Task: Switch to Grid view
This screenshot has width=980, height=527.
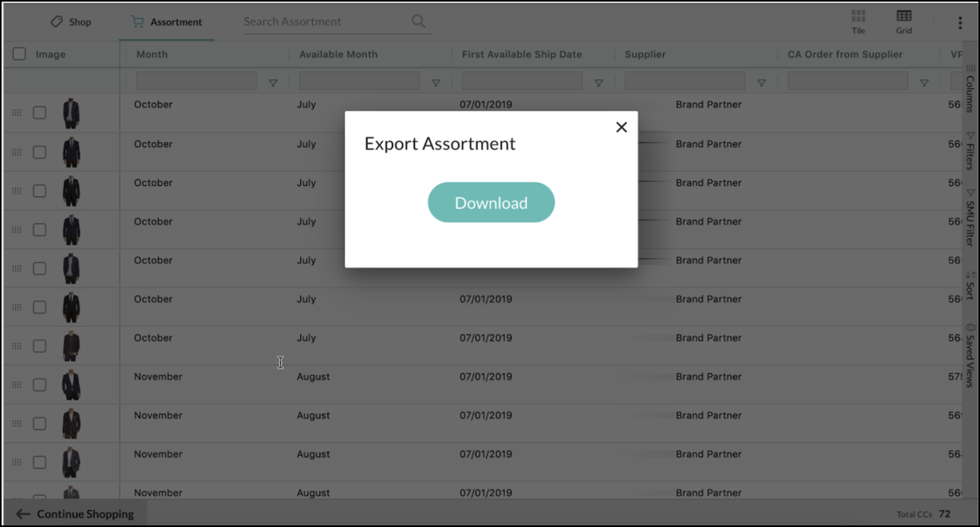Action: [x=903, y=22]
